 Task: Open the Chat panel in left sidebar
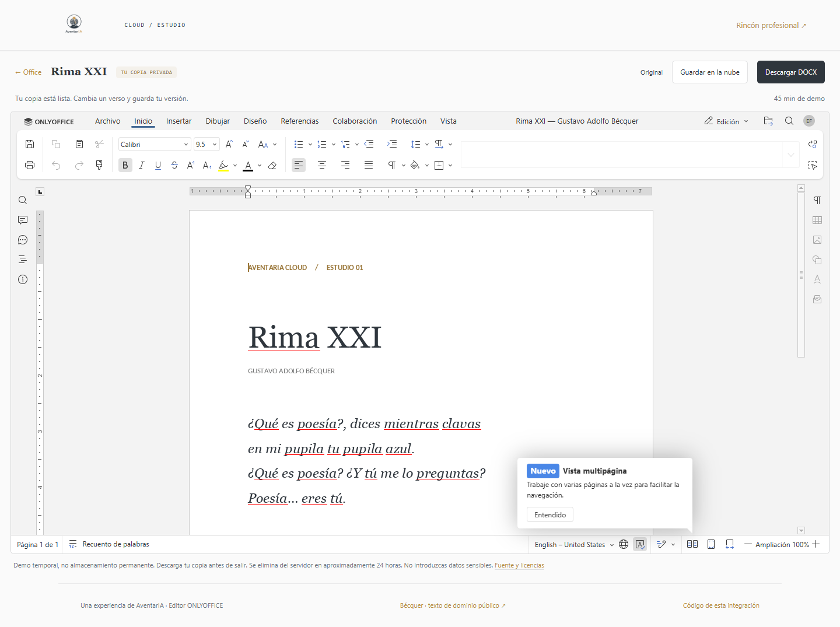[23, 240]
